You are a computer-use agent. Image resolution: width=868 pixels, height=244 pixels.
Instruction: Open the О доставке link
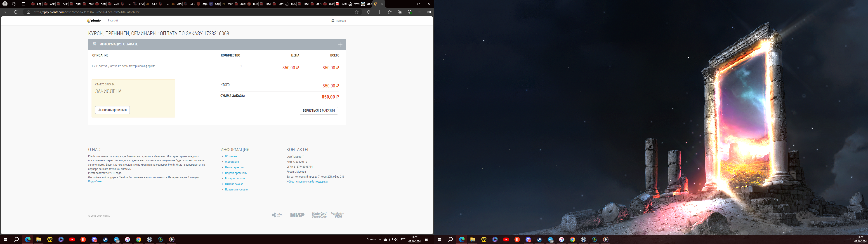pyautogui.click(x=232, y=162)
